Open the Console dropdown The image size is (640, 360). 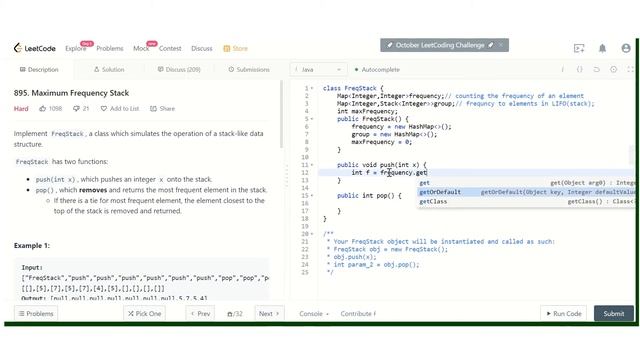314,313
